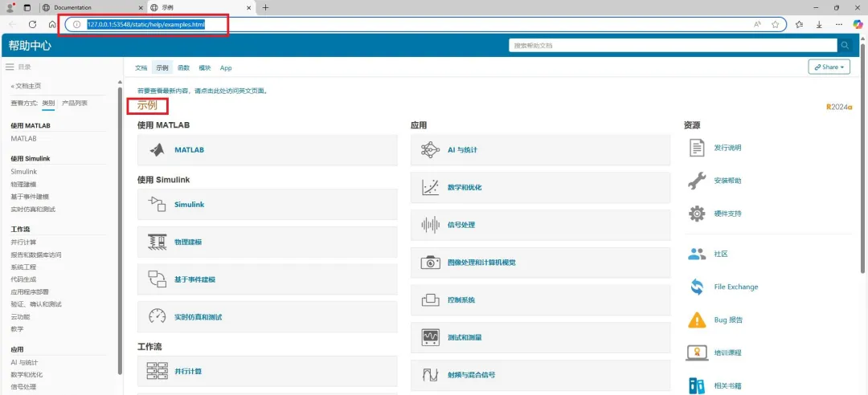Go back to 文档主页
Image resolution: width=868 pixels, height=395 pixels.
coord(26,86)
